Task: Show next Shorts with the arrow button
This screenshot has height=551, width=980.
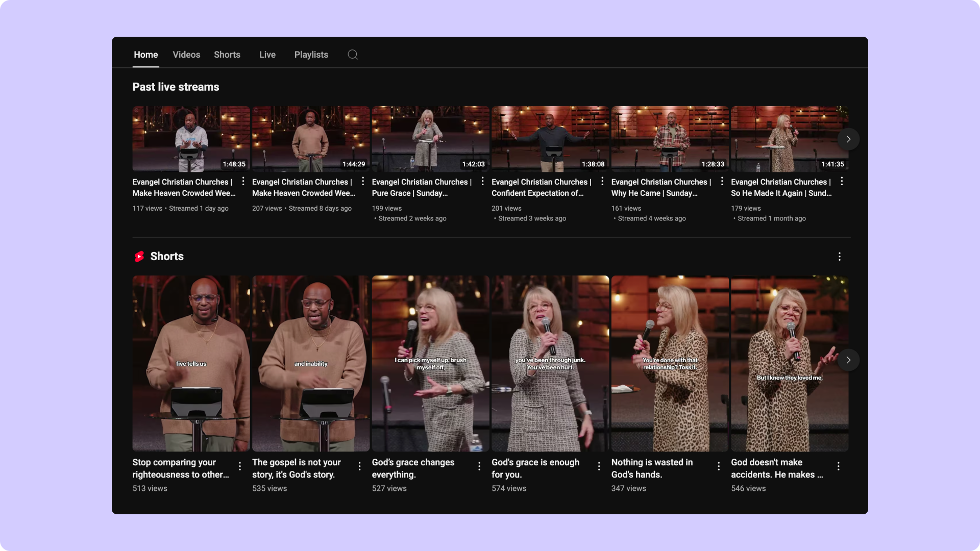Action: 848,360
